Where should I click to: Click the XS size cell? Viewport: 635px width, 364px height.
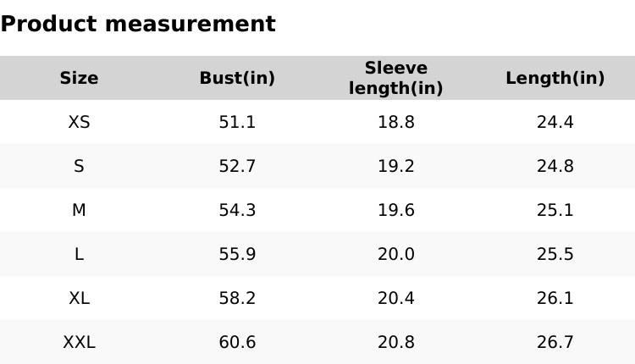point(79,122)
